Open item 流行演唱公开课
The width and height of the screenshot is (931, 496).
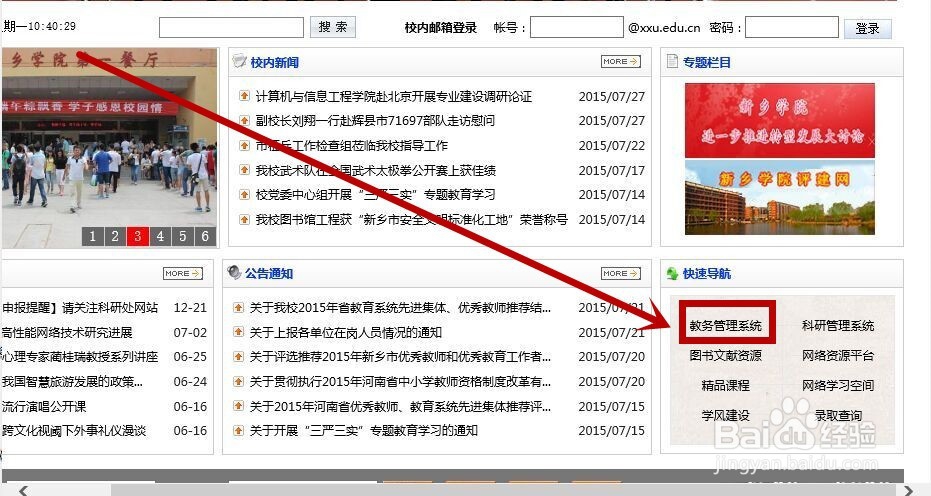click(44, 406)
